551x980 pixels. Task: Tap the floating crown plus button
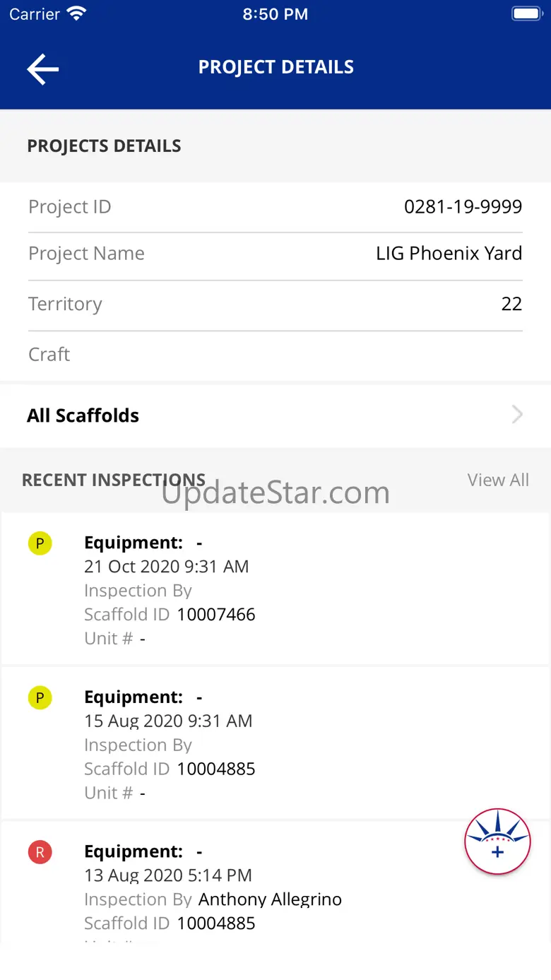pyautogui.click(x=497, y=842)
